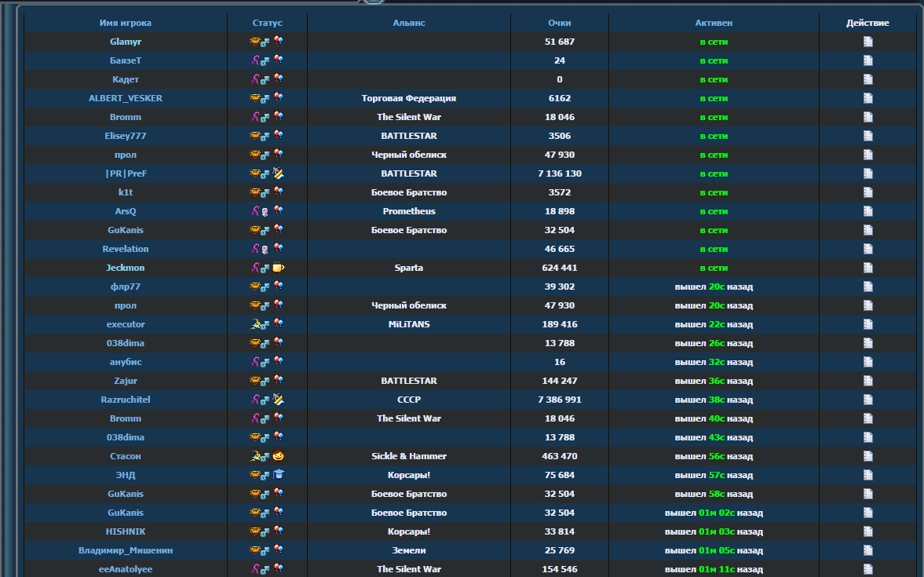924x577 pixels.
Task: Sort by the Очки column header
Action: tap(559, 23)
